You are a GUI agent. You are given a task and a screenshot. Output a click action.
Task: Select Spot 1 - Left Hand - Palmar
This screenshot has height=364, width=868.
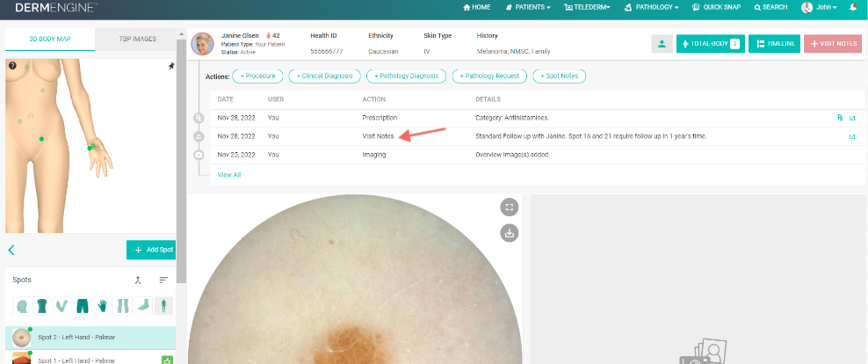click(90, 359)
